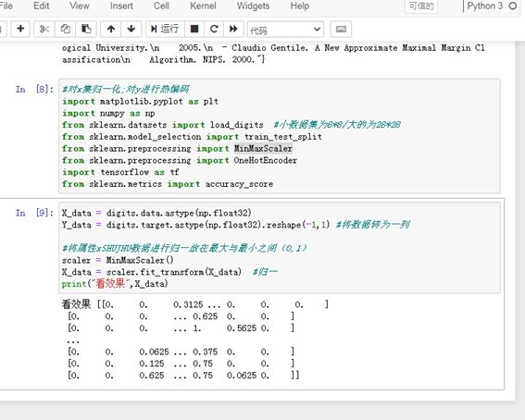525x420 pixels.
Task: Restart the kernel with circular arrow
Action: [214, 29]
